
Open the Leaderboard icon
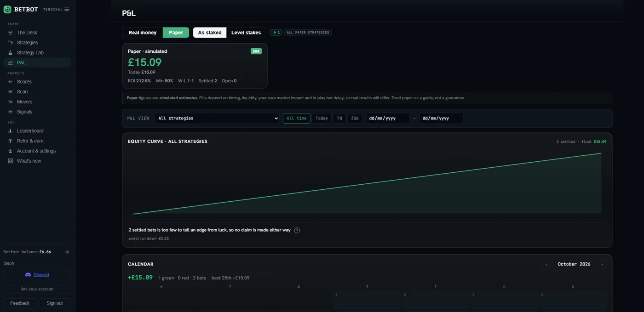click(x=11, y=131)
